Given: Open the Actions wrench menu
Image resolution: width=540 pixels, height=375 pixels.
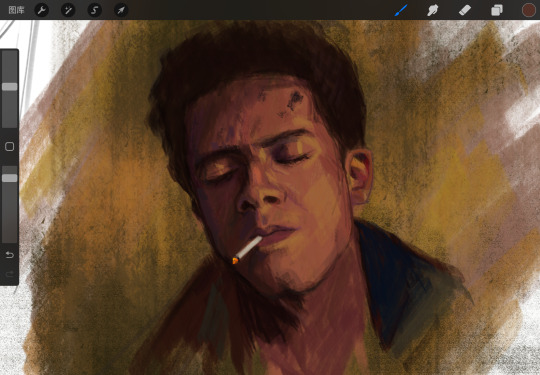Looking at the screenshot, I should (41, 10).
